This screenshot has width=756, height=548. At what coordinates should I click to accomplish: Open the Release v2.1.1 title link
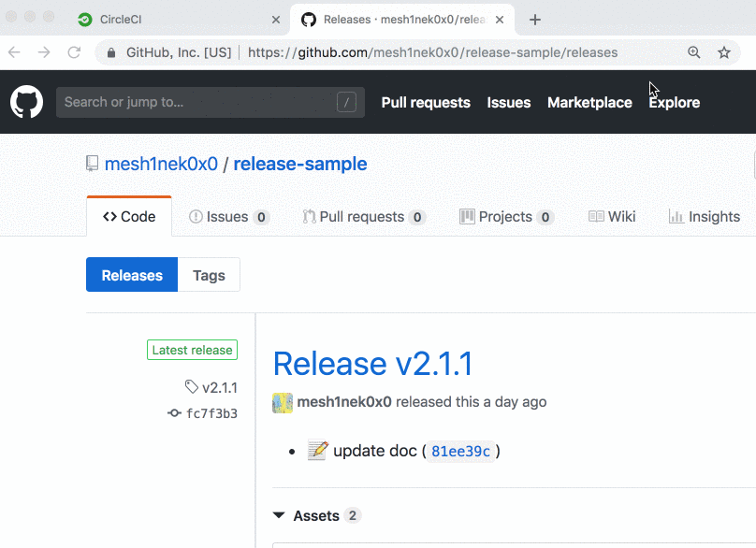(x=373, y=364)
